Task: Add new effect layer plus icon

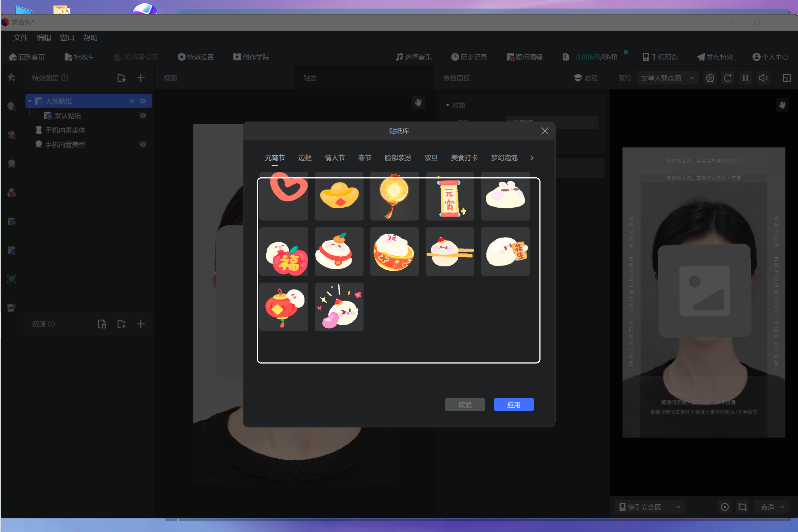Action: tap(141, 78)
